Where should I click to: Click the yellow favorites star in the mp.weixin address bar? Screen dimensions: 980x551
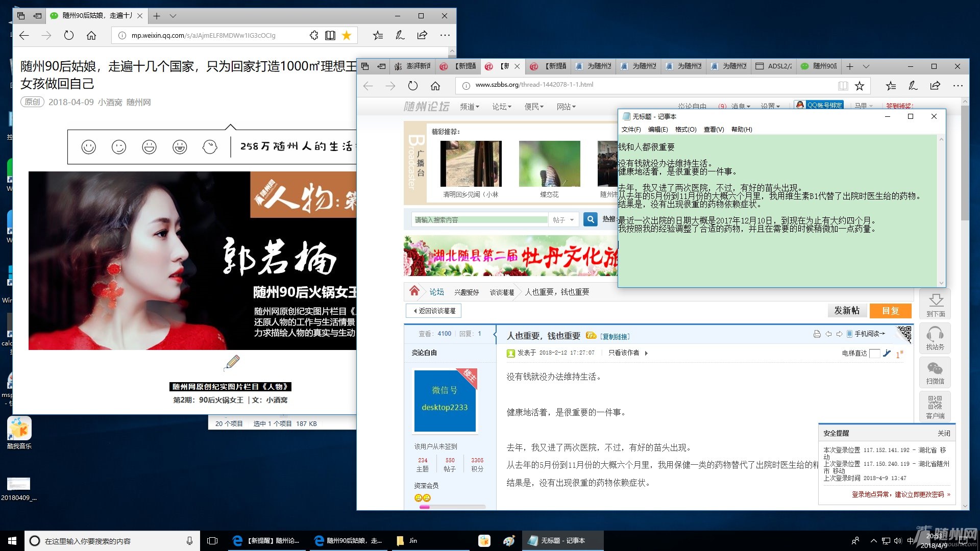pos(347,35)
